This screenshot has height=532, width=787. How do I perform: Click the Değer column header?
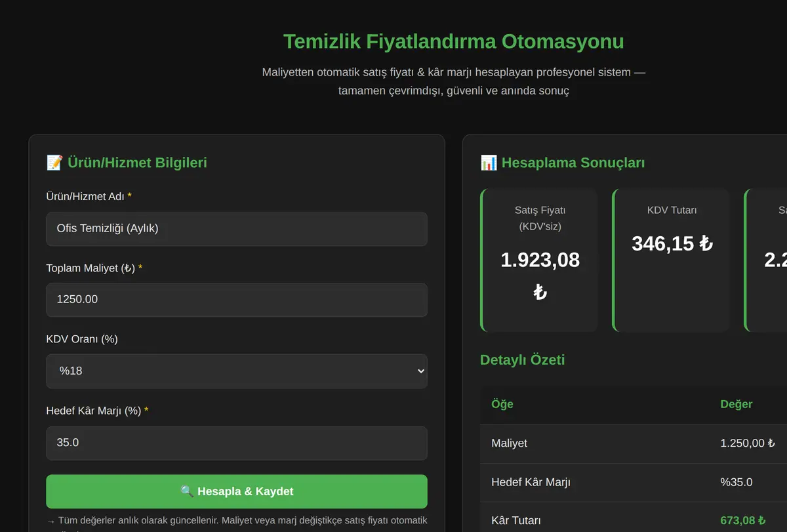pyautogui.click(x=737, y=404)
